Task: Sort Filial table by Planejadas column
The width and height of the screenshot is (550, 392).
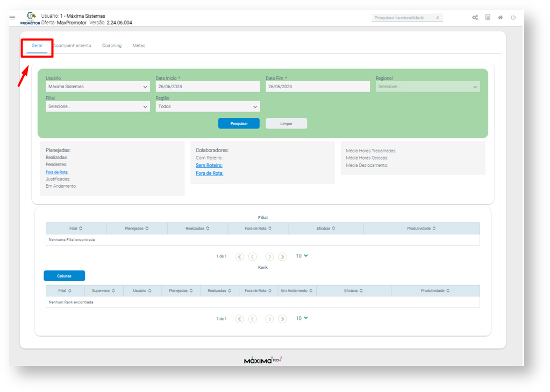Action: pyautogui.click(x=137, y=229)
